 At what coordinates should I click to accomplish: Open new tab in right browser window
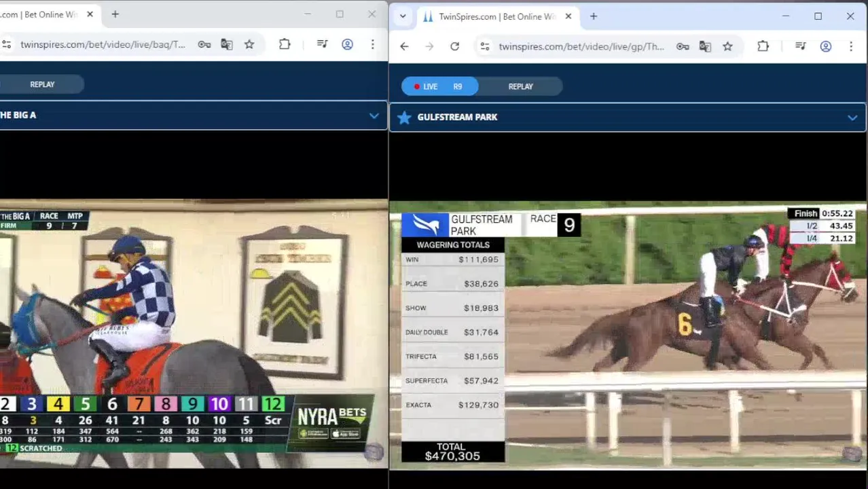pos(593,16)
